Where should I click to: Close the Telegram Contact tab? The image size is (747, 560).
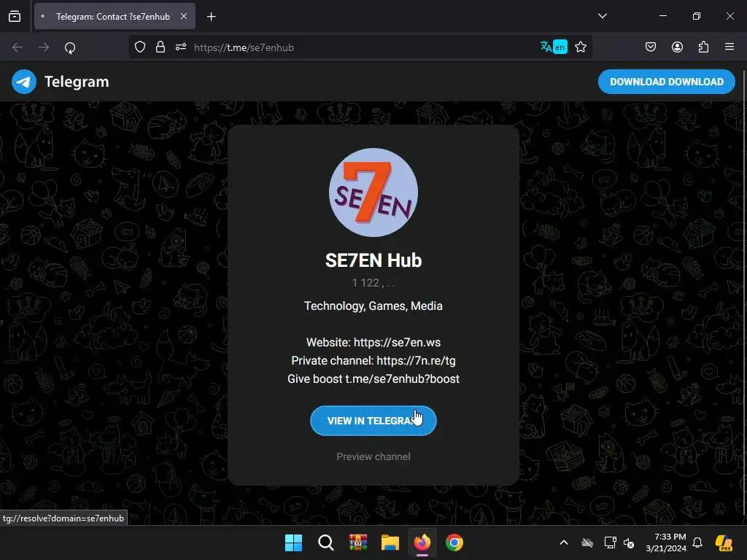[184, 16]
